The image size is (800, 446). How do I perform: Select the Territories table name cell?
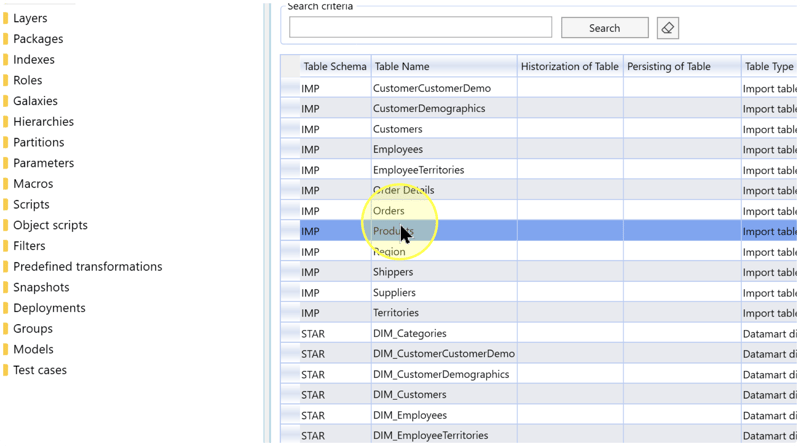point(444,312)
